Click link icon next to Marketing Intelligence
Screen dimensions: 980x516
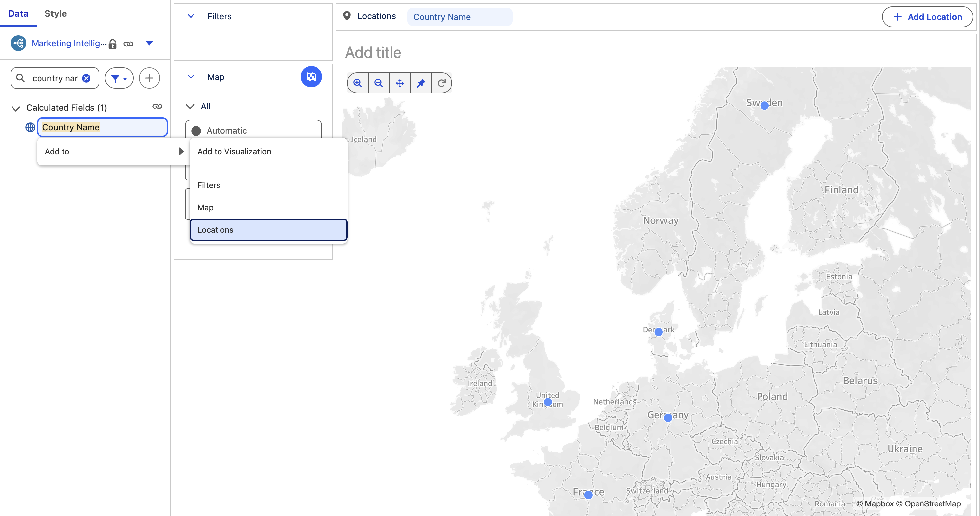tap(128, 44)
